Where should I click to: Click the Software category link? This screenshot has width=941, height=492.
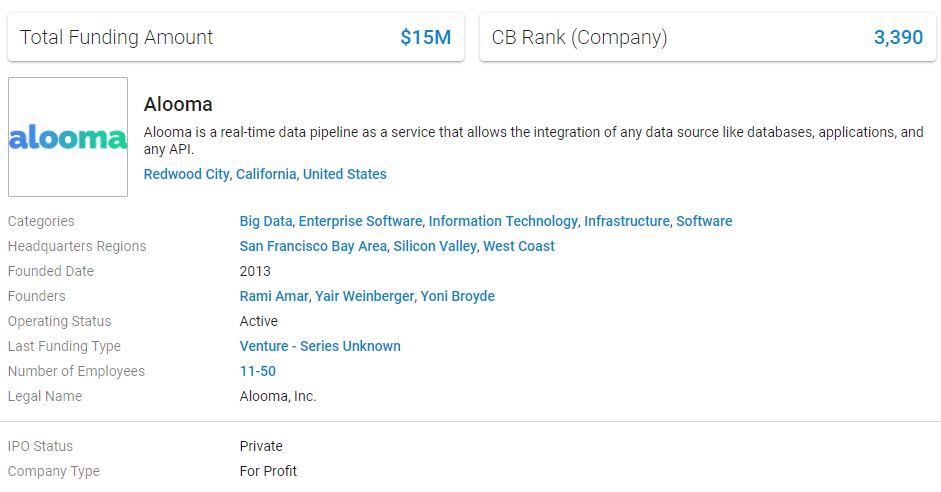(x=704, y=221)
